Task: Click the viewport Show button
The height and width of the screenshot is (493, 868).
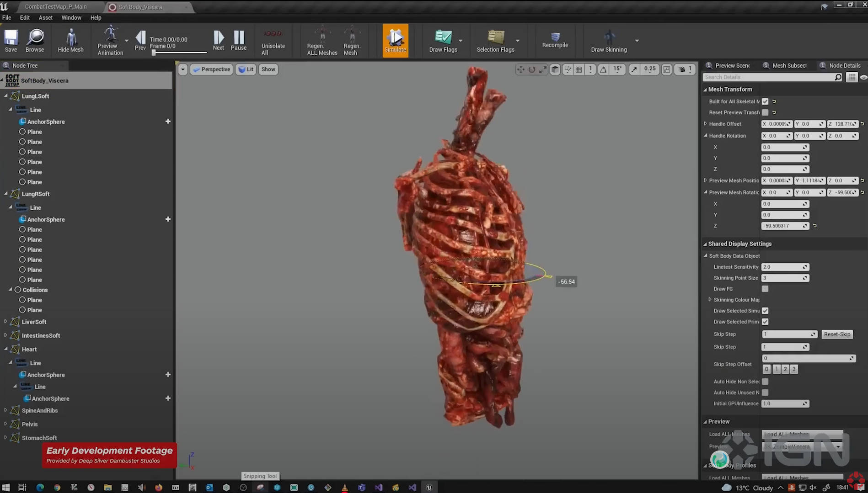Action: pos(268,69)
